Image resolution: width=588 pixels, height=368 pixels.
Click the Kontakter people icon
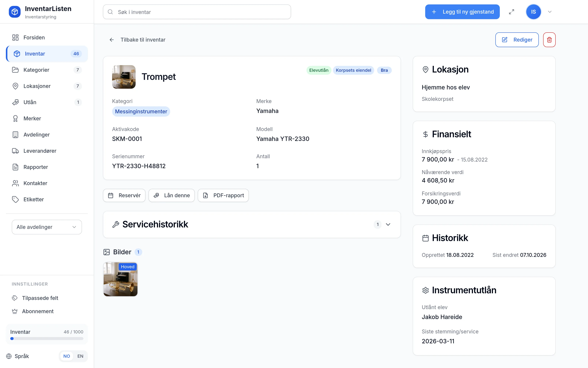(15, 183)
